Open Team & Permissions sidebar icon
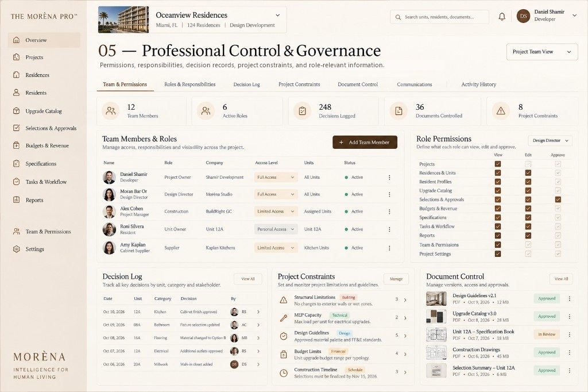Viewport: 588px width, 392px height. tap(16, 231)
